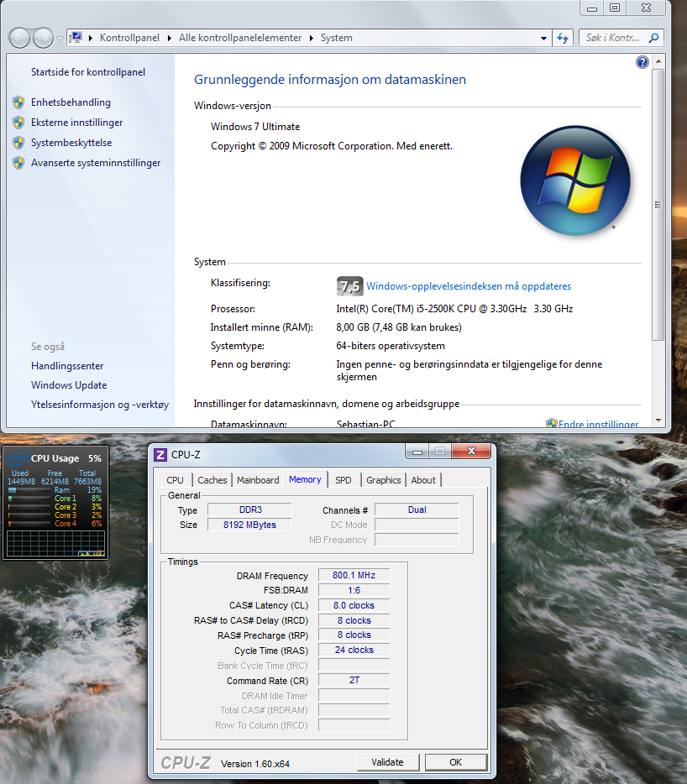
Task: Click the System breadcrumb item
Action: (336, 38)
